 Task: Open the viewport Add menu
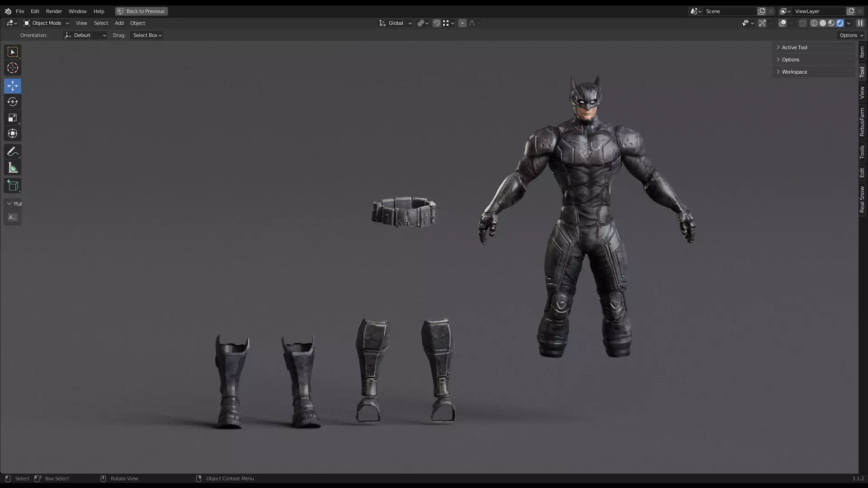point(119,23)
